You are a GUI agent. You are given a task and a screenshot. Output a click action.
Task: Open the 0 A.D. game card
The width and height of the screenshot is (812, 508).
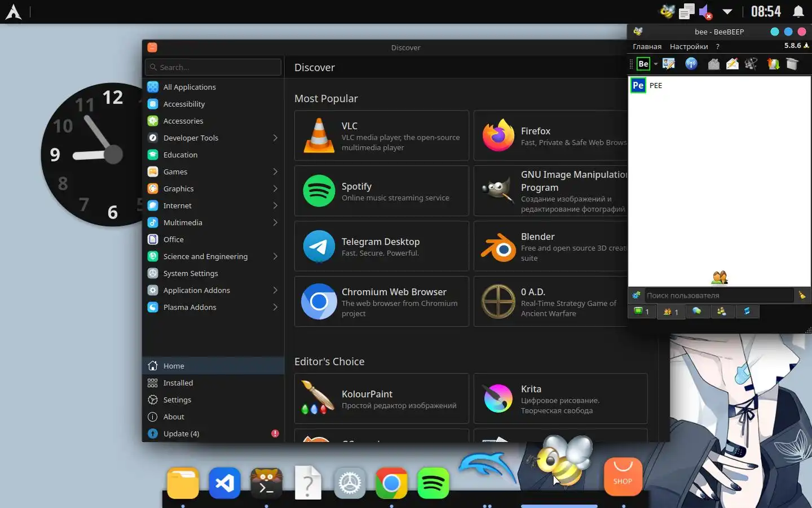click(550, 301)
